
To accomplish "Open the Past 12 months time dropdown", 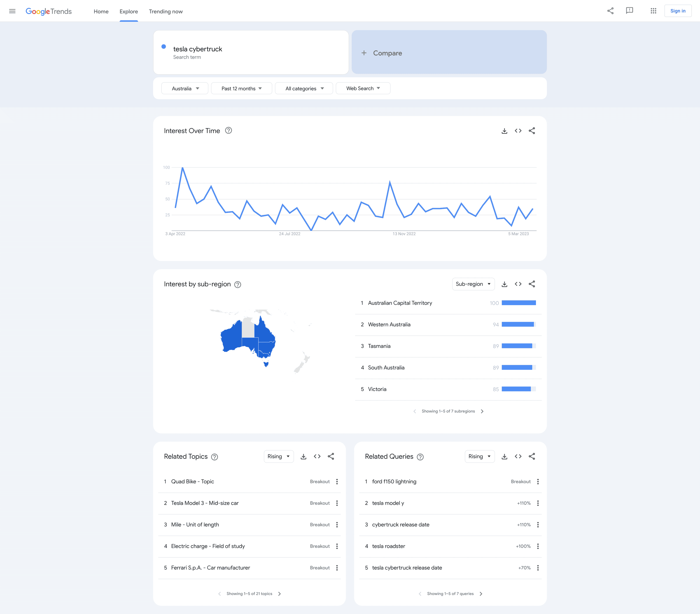I will click(x=241, y=88).
